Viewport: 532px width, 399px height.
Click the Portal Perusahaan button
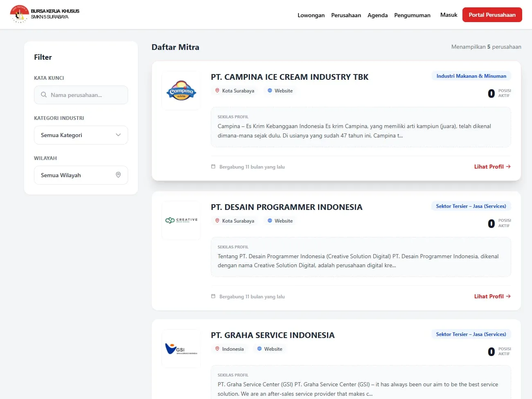click(x=492, y=15)
